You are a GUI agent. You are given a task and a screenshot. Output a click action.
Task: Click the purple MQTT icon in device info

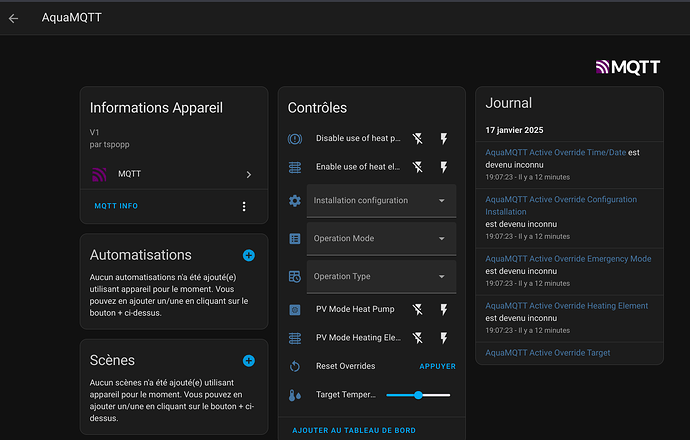(x=99, y=174)
